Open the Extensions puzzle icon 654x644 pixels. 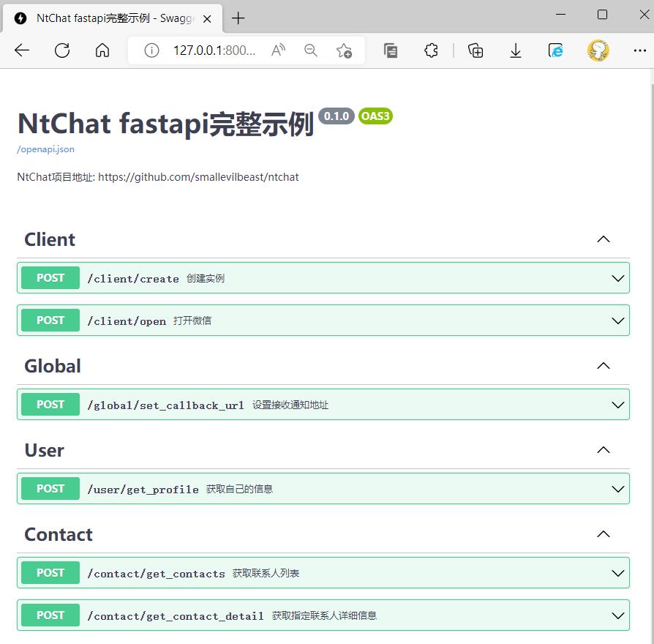click(432, 50)
